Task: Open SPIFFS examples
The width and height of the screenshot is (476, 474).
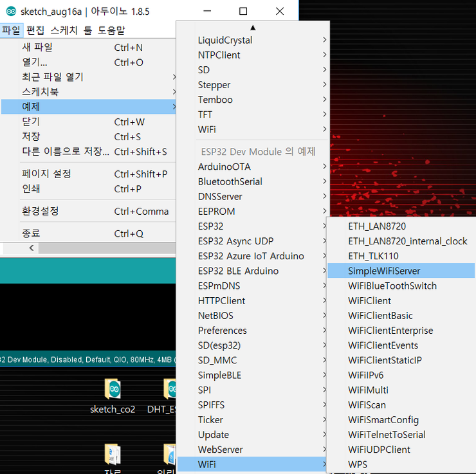Action: pyautogui.click(x=252, y=405)
